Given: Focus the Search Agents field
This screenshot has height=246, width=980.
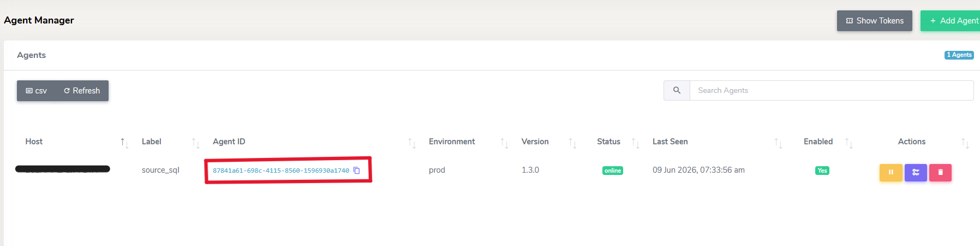Looking at the screenshot, I should (832, 90).
